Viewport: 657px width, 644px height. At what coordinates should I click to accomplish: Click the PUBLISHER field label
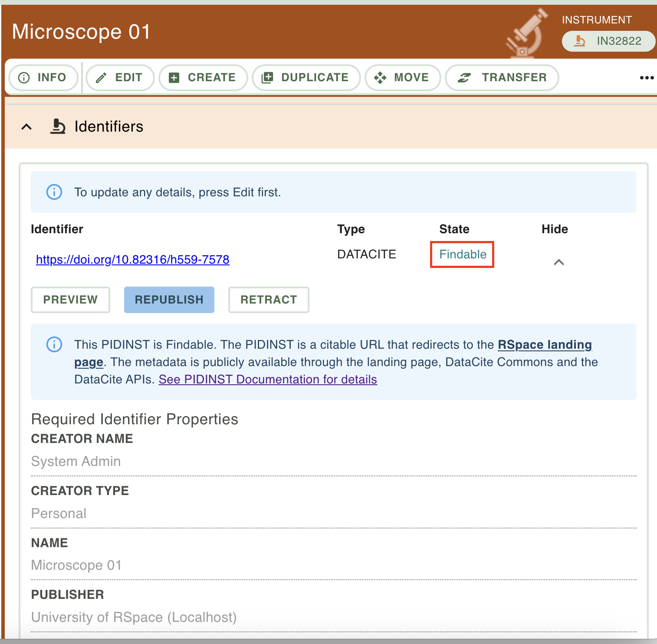pos(67,594)
